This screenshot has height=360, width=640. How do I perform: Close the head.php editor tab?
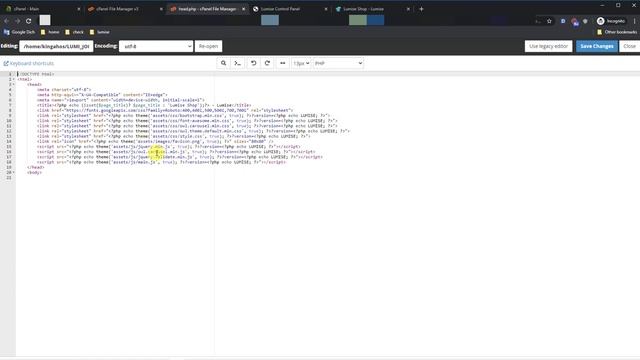pyautogui.click(x=244, y=9)
